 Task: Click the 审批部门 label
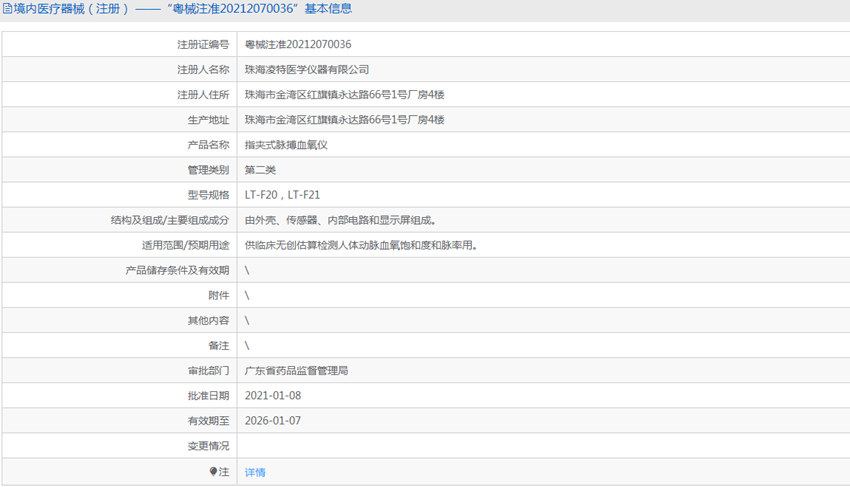tap(208, 370)
